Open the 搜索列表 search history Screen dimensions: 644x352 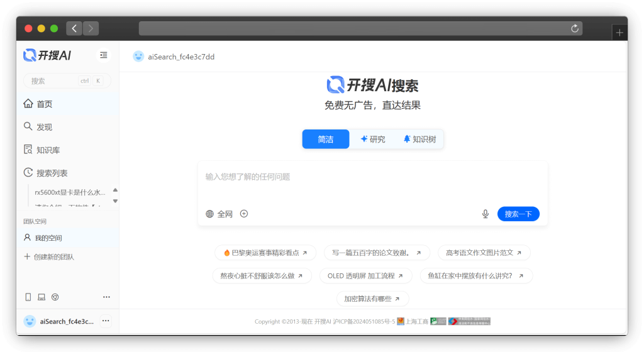click(68, 173)
